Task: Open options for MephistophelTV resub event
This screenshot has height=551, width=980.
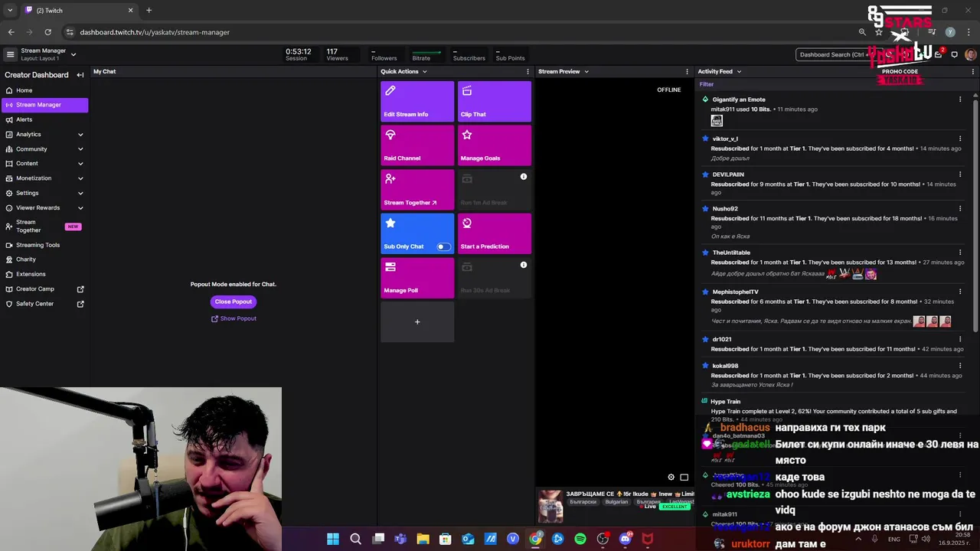Action: [x=960, y=292]
